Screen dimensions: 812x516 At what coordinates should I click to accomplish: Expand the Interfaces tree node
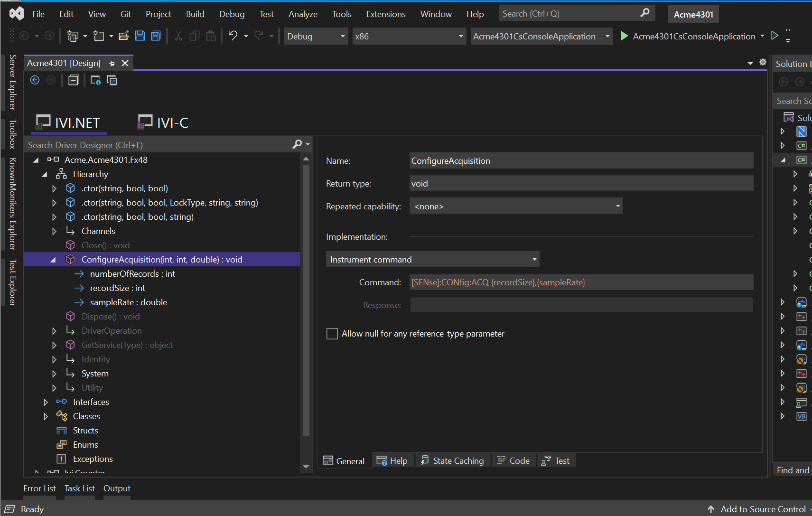[46, 402]
